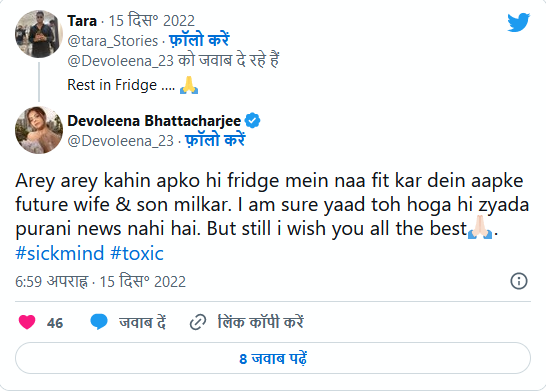
Task: Click Devoleena's verified blue badge
Action: tap(252, 121)
